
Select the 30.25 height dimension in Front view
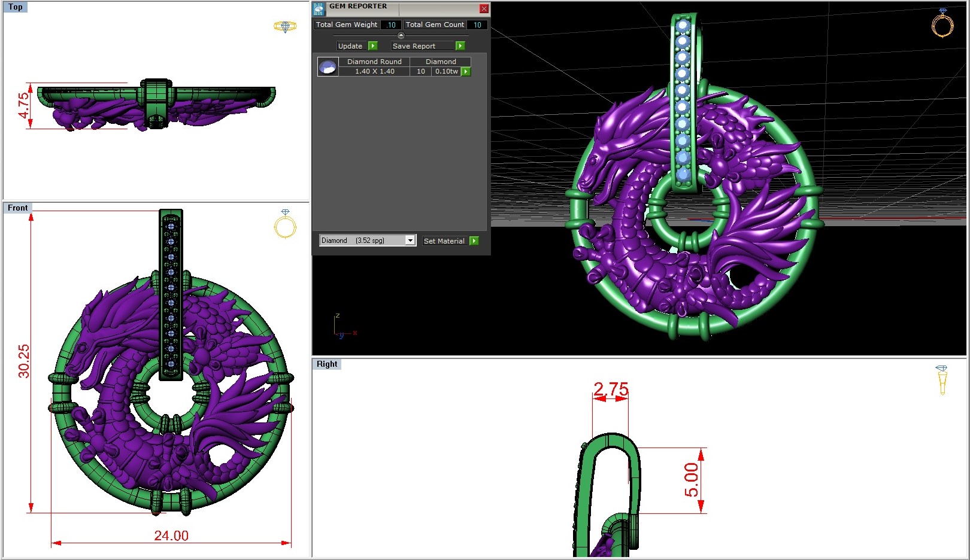pos(23,361)
